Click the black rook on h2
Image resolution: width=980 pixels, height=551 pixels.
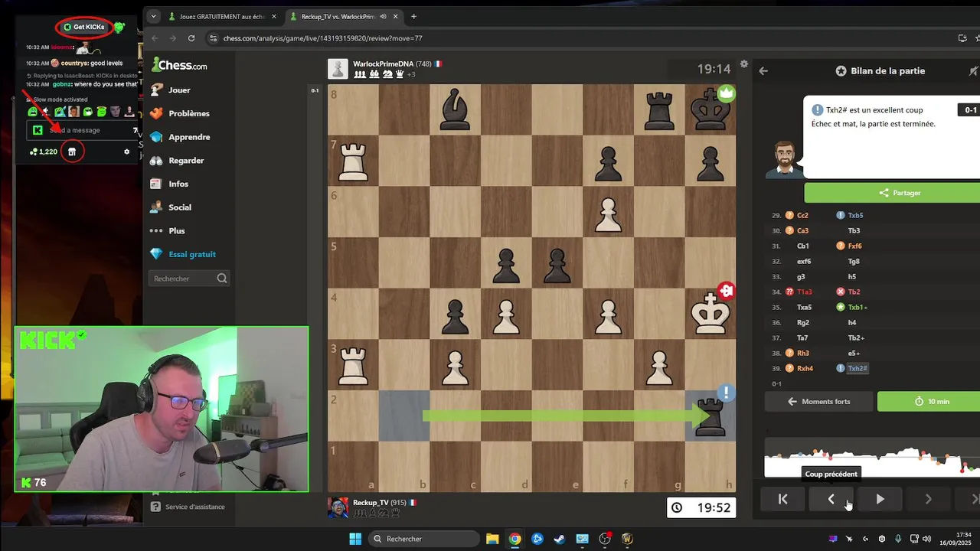pyautogui.click(x=710, y=416)
